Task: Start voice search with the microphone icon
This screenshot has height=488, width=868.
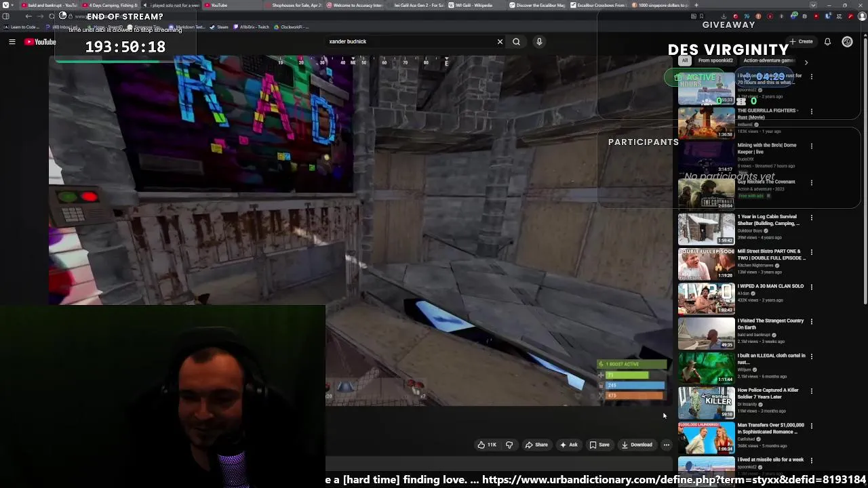Action: (539, 41)
